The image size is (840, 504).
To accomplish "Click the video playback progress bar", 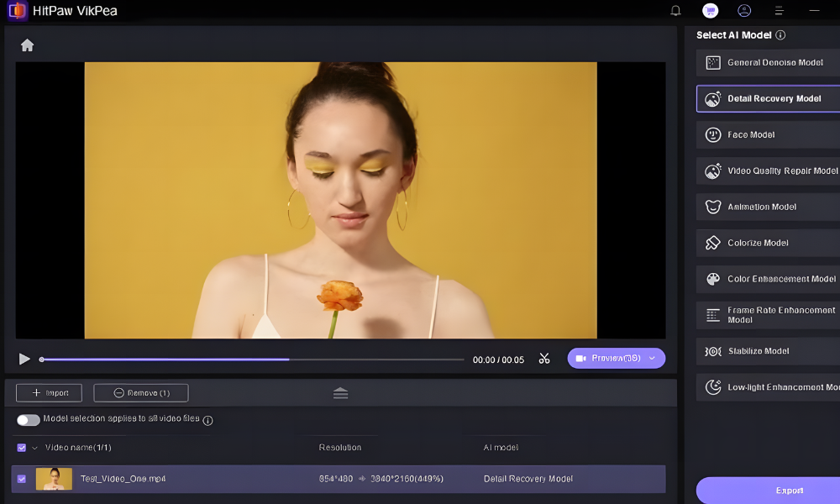I will point(252,360).
